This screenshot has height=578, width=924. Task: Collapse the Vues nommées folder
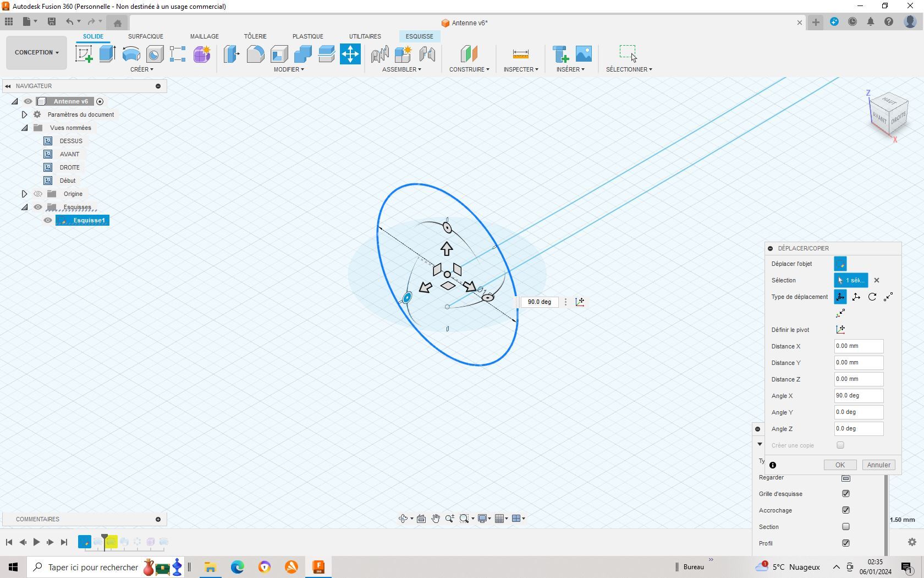click(24, 128)
